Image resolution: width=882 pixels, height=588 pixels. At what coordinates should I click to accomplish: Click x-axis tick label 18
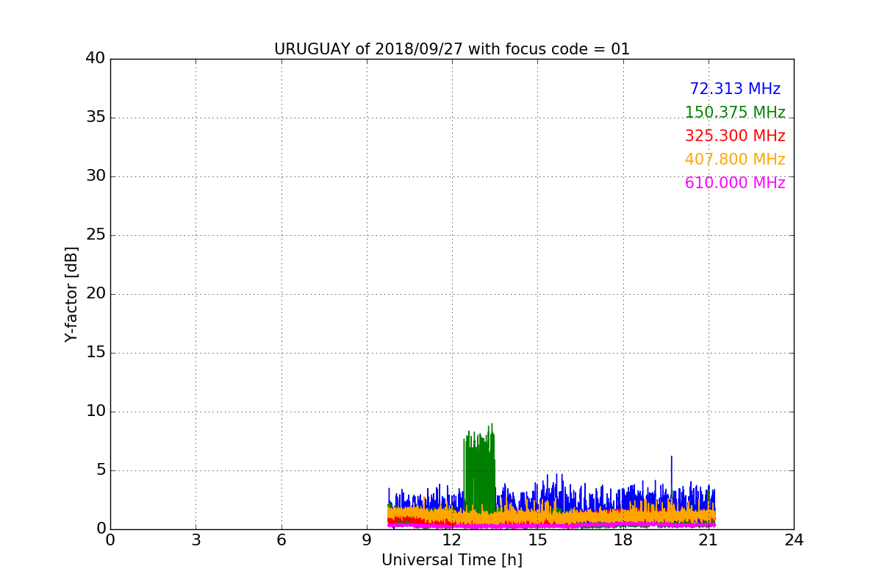point(623,540)
